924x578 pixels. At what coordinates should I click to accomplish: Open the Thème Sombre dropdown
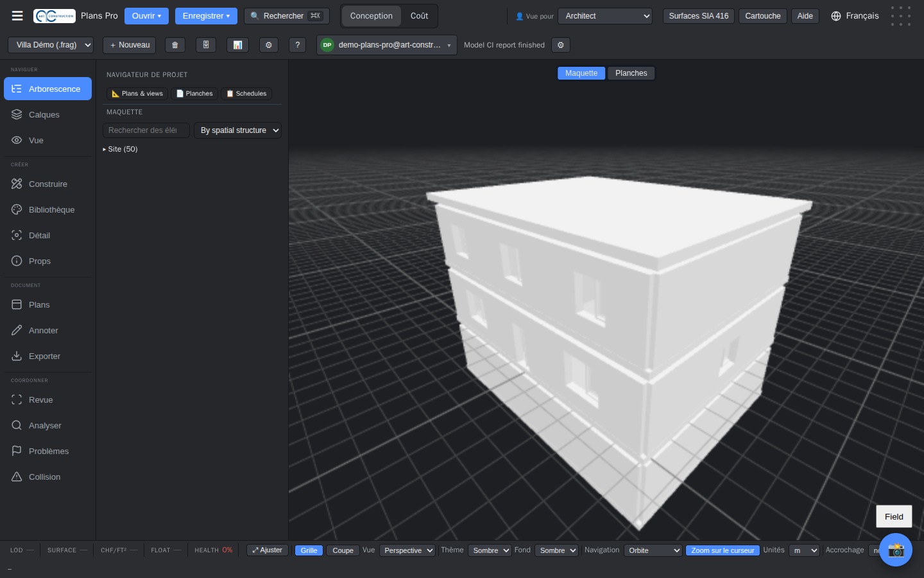[490, 550]
